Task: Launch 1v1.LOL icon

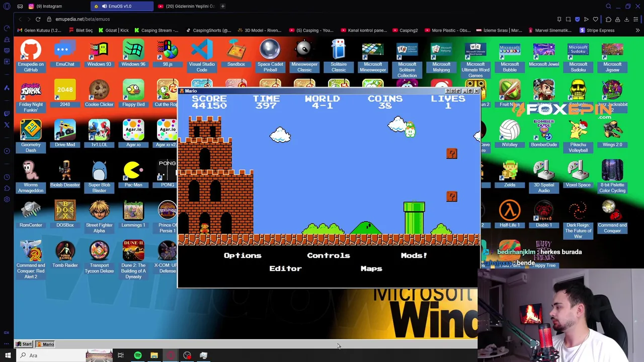Action: click(99, 133)
